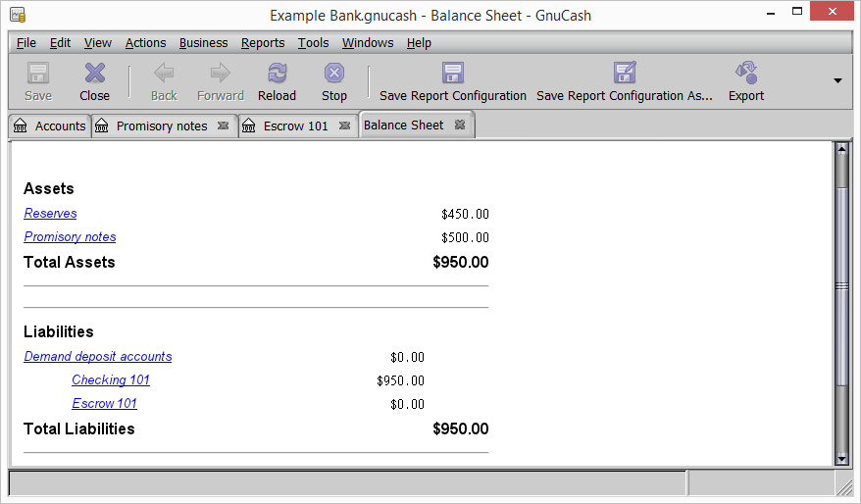This screenshot has height=504, width=861.
Task: Click the scrollbar down arrow
Action: (x=840, y=458)
